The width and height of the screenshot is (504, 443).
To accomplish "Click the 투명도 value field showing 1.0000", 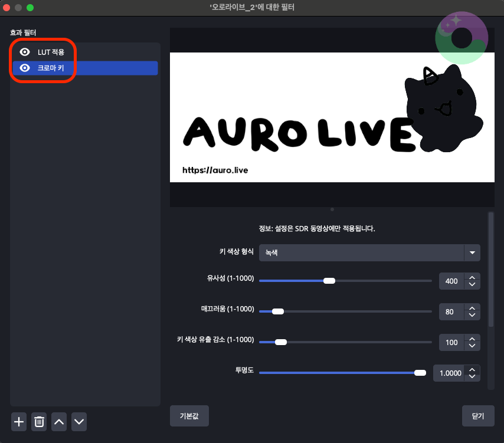I will pyautogui.click(x=449, y=373).
